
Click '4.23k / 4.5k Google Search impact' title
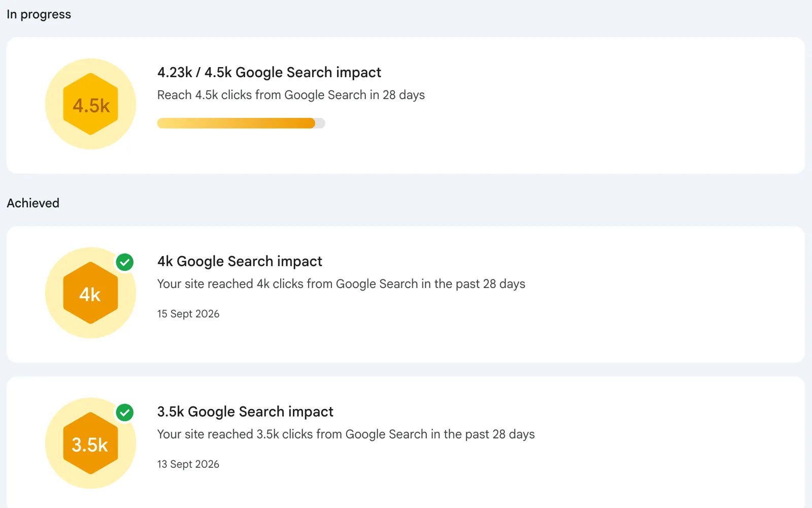269,73
